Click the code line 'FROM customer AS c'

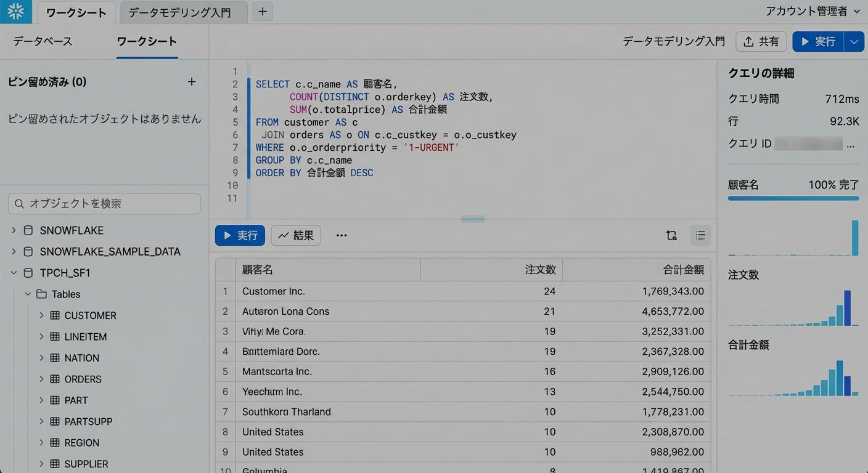coord(307,123)
